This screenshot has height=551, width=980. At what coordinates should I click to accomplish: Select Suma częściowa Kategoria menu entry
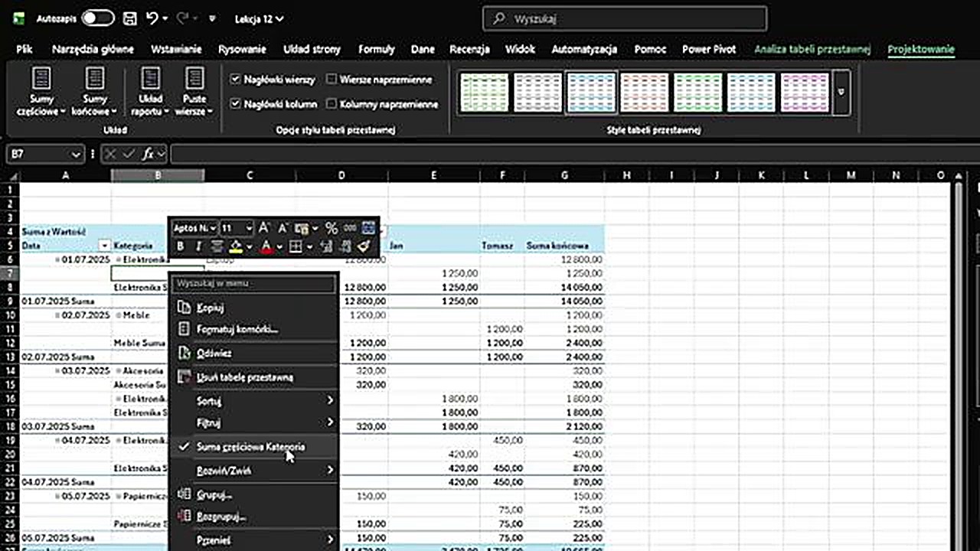250,447
